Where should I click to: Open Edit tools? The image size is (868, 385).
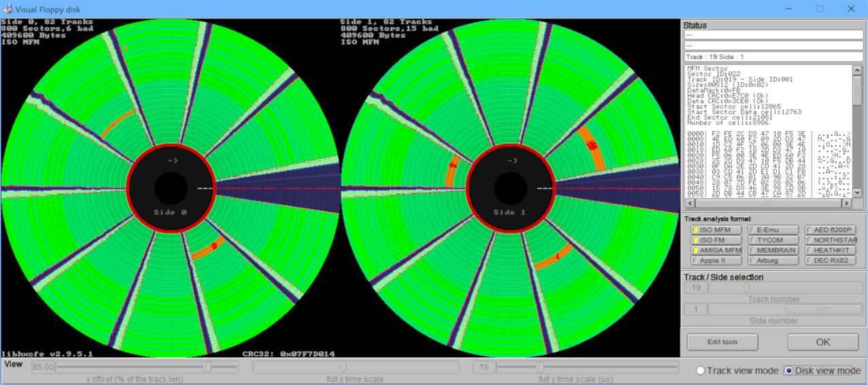pyautogui.click(x=722, y=342)
